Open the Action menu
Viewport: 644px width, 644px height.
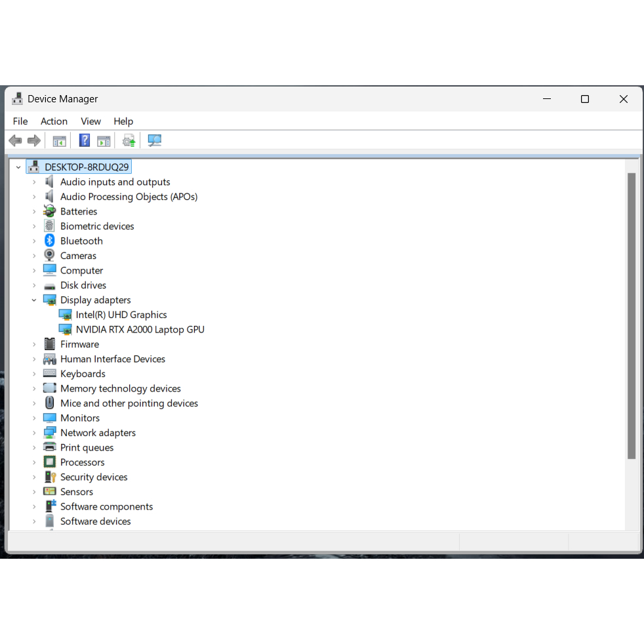click(54, 121)
